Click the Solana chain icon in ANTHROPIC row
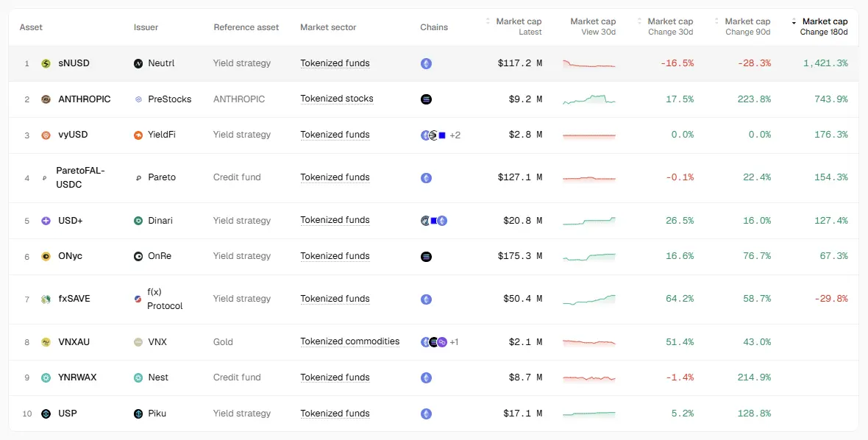Viewport: 868px width, 440px height. [x=426, y=99]
